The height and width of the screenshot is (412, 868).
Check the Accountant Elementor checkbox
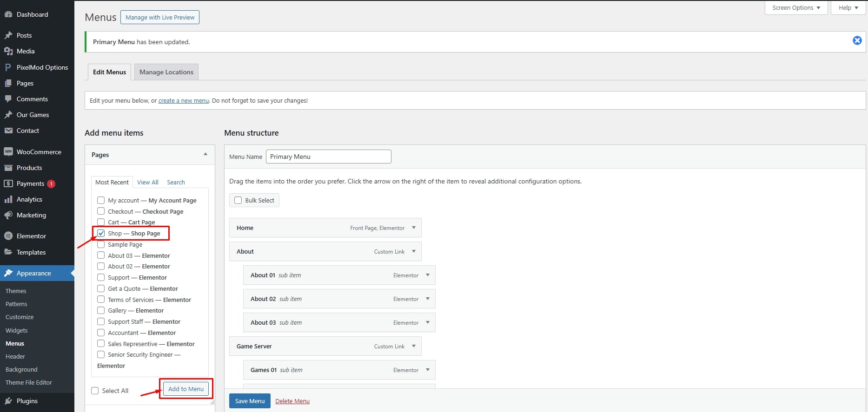coord(101,333)
